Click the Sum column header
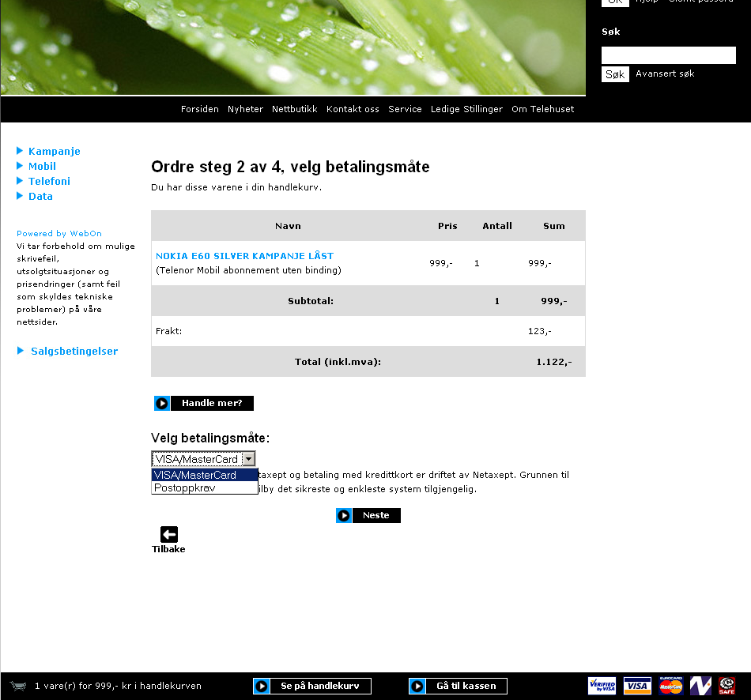This screenshot has width=751, height=700. tap(554, 225)
